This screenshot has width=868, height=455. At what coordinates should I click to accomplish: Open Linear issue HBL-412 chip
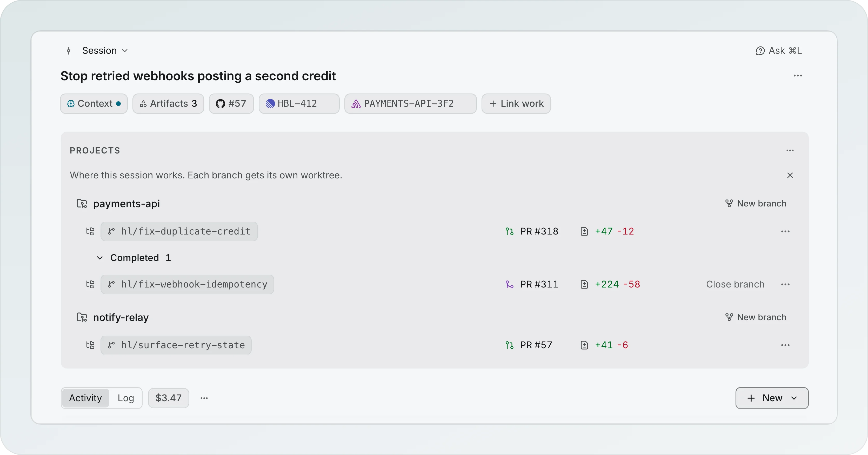click(x=299, y=103)
